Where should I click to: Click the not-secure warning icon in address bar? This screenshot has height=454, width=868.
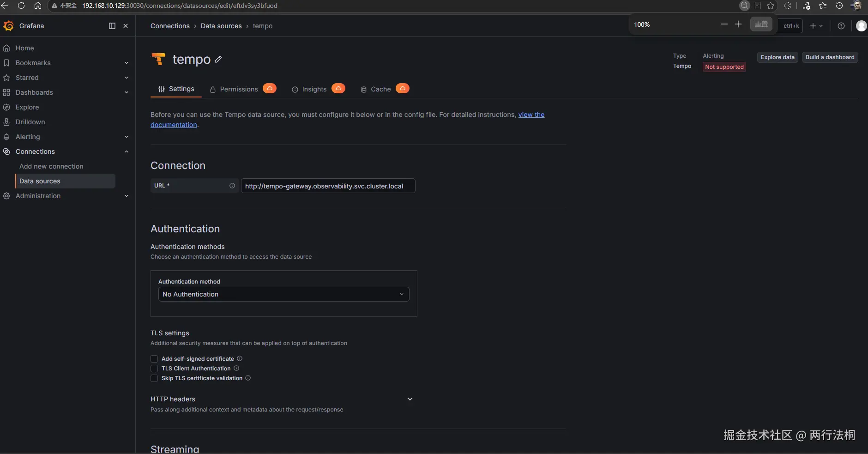coord(54,6)
